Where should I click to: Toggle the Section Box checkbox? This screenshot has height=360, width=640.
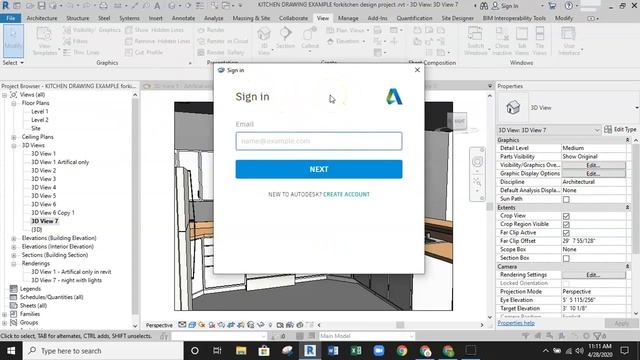pos(566,258)
